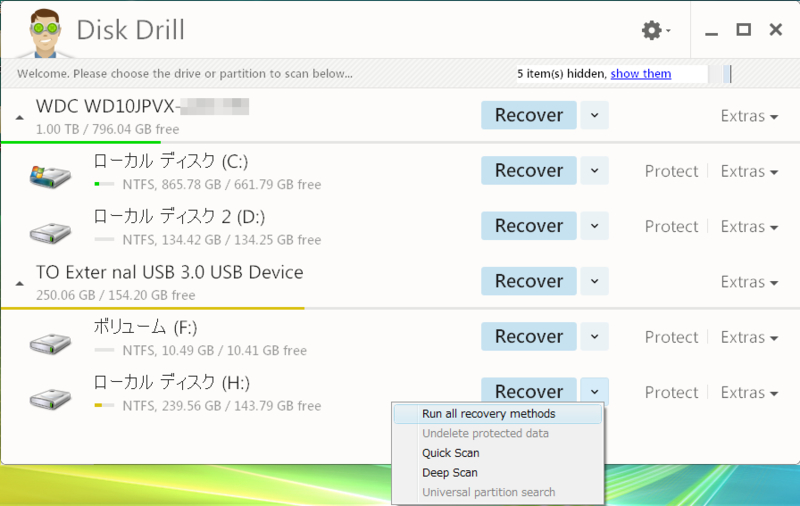The image size is (800, 506).
Task: Open Recover options dropdown for USB Device
Action: pyautogui.click(x=594, y=281)
